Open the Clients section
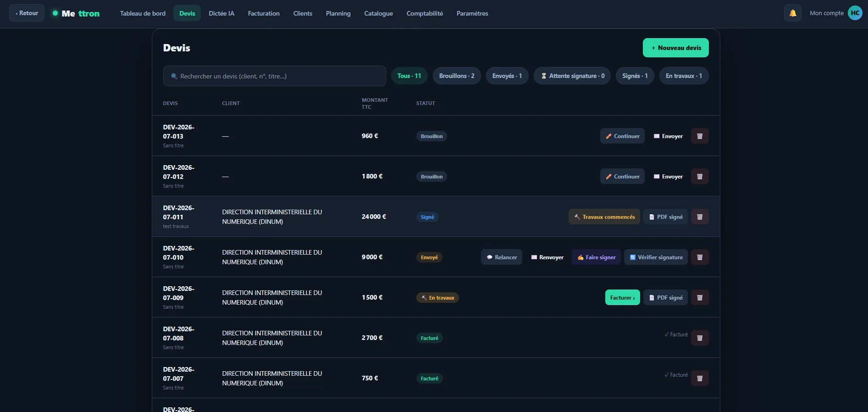Viewport: 868px width, 412px height. pos(303,13)
